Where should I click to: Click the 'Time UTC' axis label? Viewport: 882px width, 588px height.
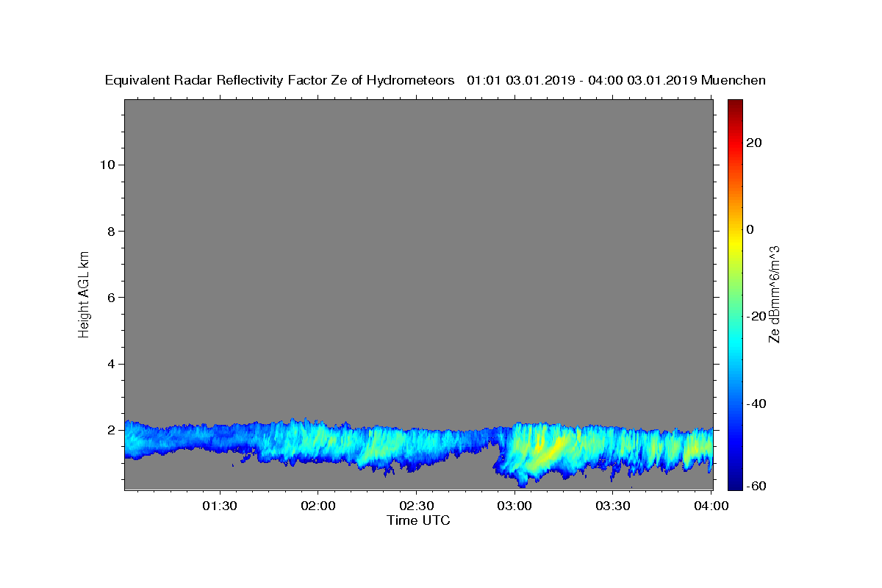pos(418,520)
